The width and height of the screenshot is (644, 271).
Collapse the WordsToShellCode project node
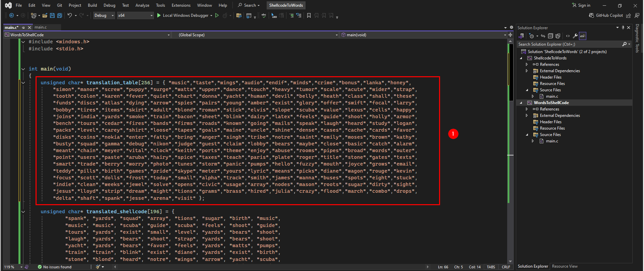pos(521,103)
